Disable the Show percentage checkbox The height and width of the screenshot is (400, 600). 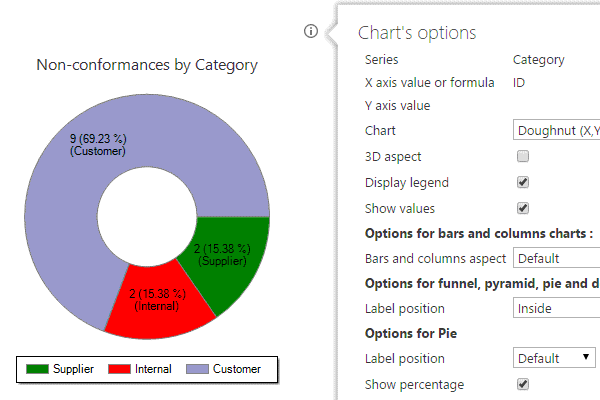click(x=523, y=384)
